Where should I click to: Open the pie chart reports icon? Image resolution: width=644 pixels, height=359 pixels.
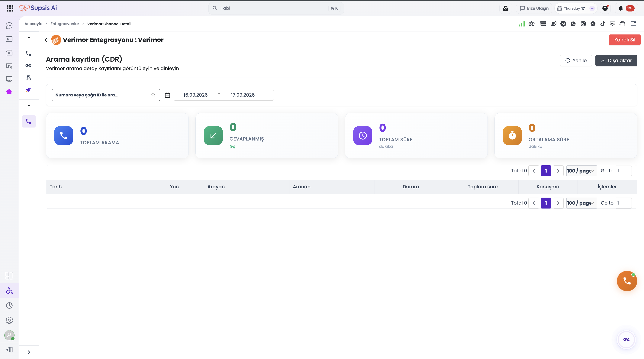[x=9, y=305]
